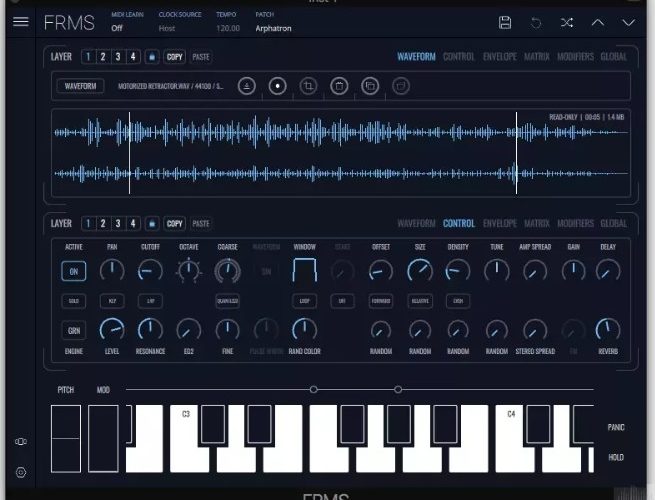Click the button under the Density knob

click(458, 301)
